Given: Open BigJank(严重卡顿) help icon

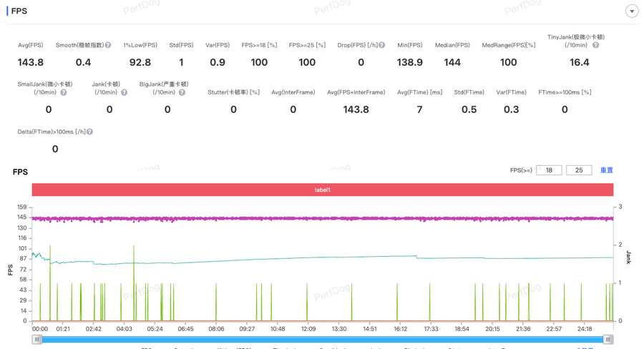Looking at the screenshot, I should pos(182,92).
